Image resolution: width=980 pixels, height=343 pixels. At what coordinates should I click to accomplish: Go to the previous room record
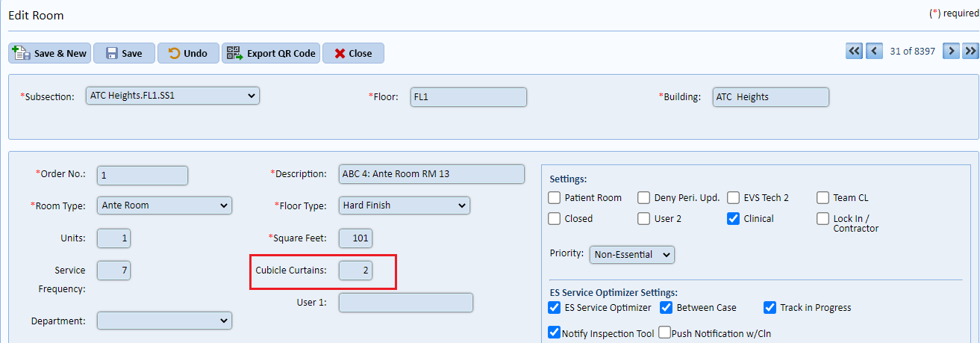point(874,51)
